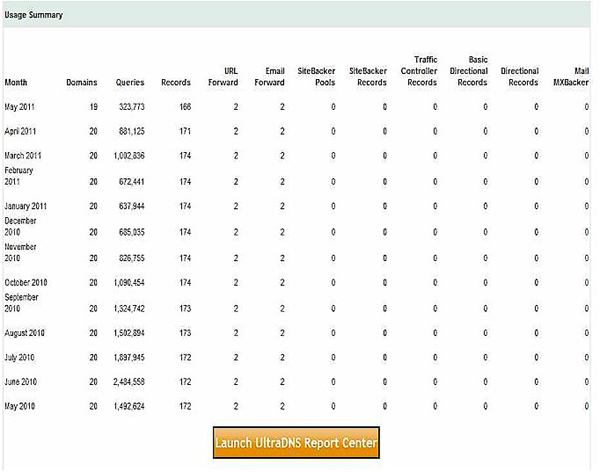Click the Domains column header

[82, 82]
